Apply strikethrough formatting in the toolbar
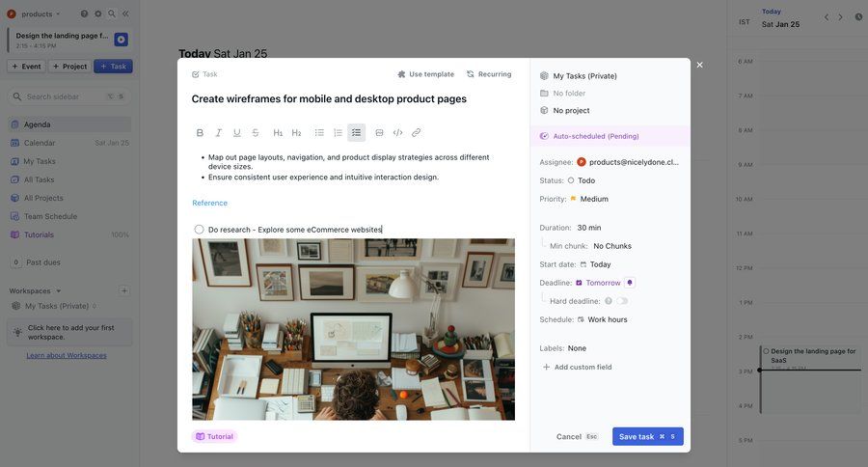868x467 pixels. [256, 132]
